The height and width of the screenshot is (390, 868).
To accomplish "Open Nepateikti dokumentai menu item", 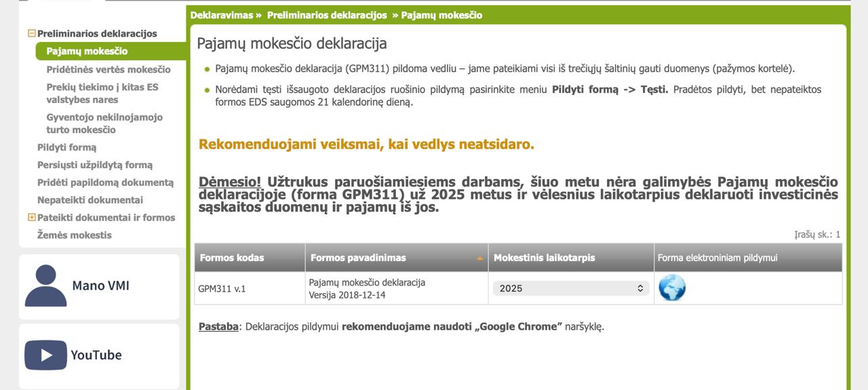I will click(x=90, y=200).
